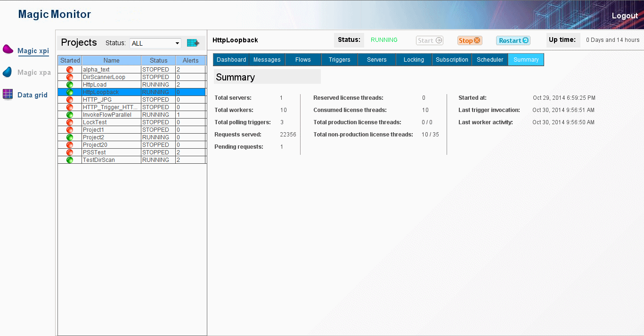Viewport: 644px width, 336px height.
Task: Switch to the Dashboard tab
Action: coord(231,60)
